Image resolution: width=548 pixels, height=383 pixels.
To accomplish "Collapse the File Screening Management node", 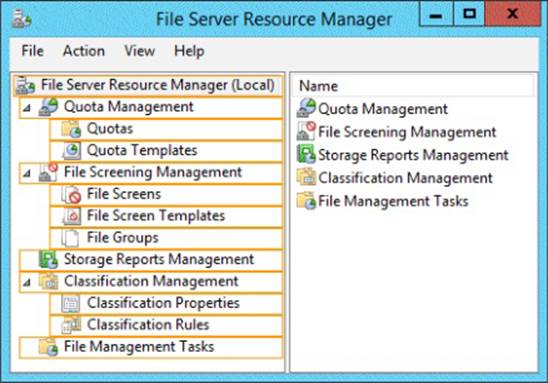I will (x=27, y=173).
